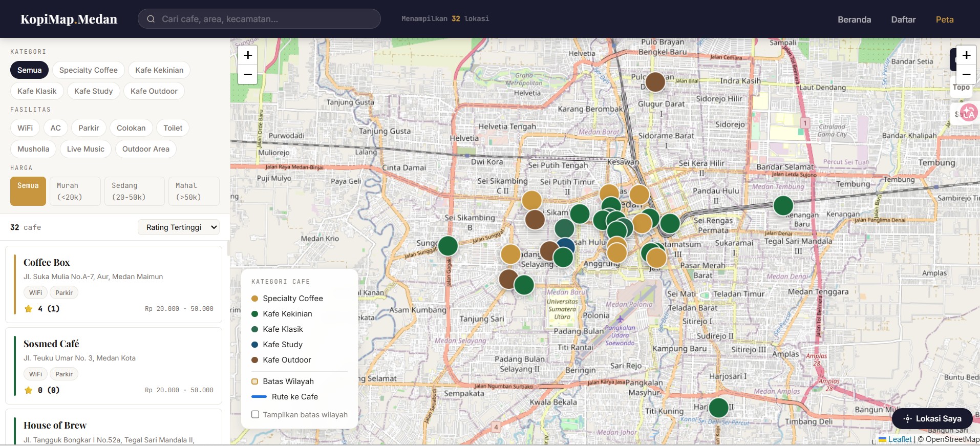The image size is (980, 446).
Task: Open the dark blue Kafe Study marker
Action: (x=566, y=245)
